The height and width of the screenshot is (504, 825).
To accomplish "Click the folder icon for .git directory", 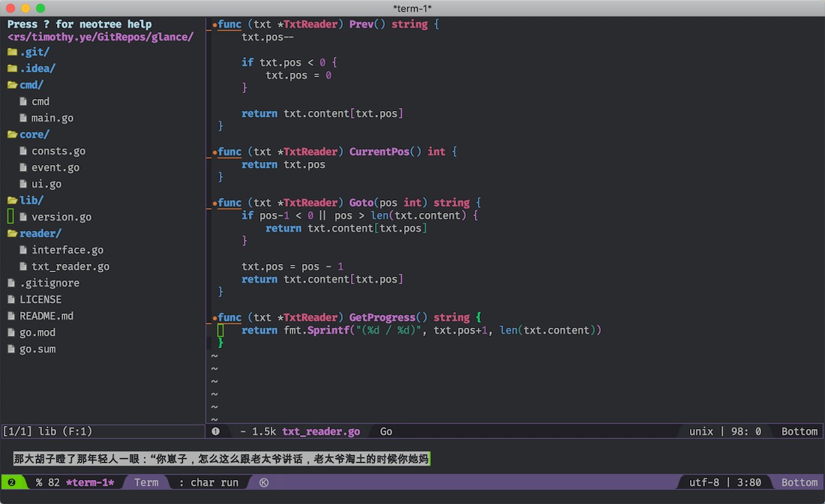I will 12,52.
